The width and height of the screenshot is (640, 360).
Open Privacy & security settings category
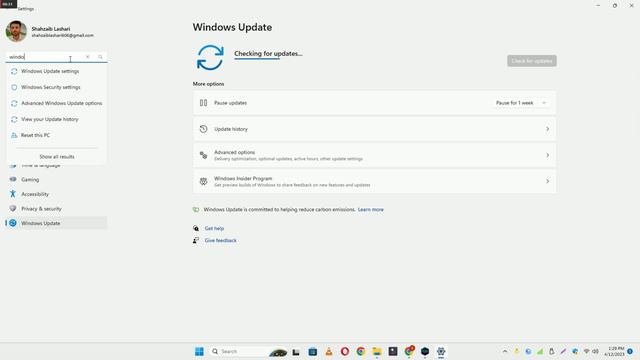tap(57, 209)
